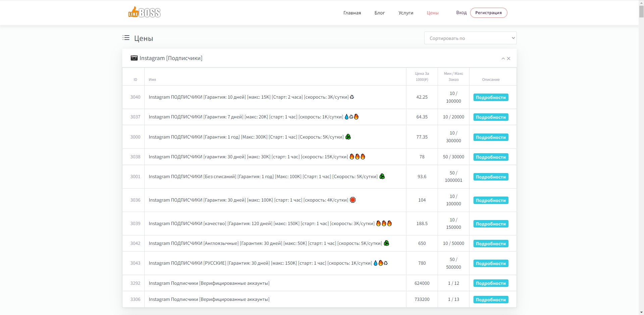Click the green clover icon in row 3000
Image resolution: width=644 pixels, height=315 pixels.
pyautogui.click(x=348, y=137)
